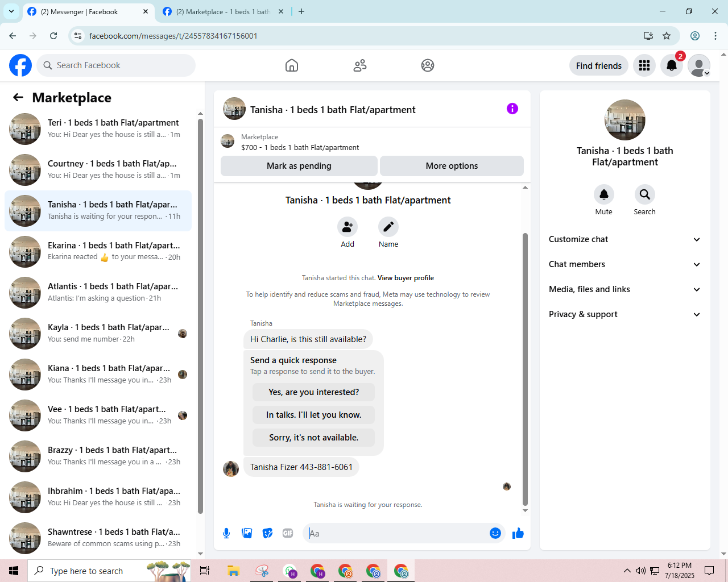Expand Media, files and links section
The width and height of the screenshot is (728, 582).
(624, 289)
